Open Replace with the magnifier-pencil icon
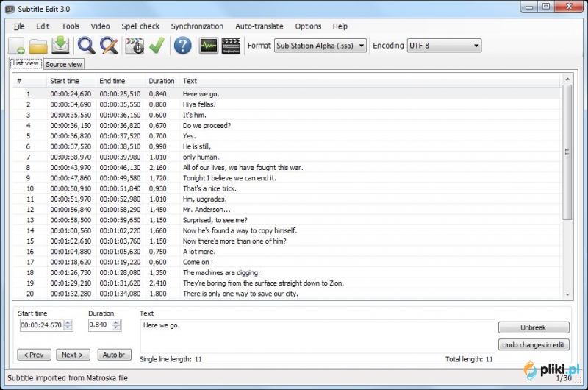Viewport: 588px width, 390px height. click(x=109, y=46)
